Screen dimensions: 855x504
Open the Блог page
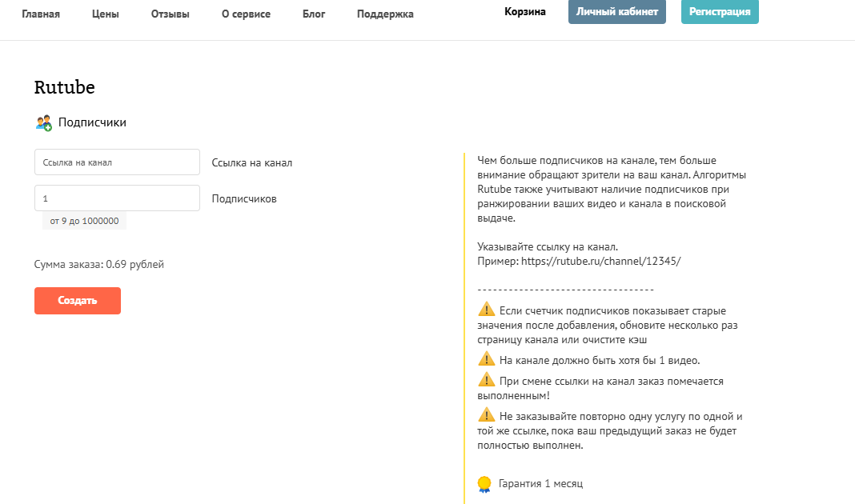pos(314,14)
